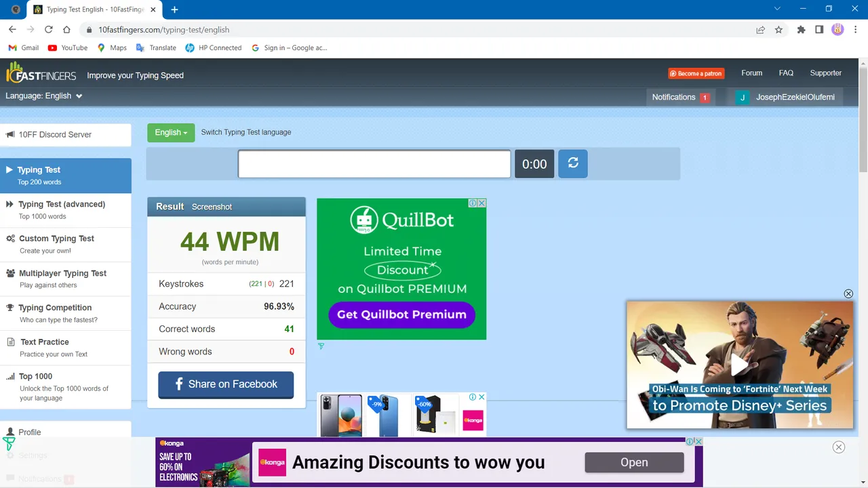Toggle the browser side panel icon
The height and width of the screenshot is (488, 868).
pos(819,30)
